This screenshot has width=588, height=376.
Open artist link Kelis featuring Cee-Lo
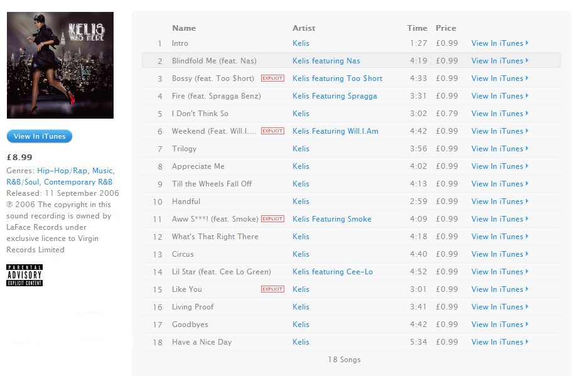333,272
